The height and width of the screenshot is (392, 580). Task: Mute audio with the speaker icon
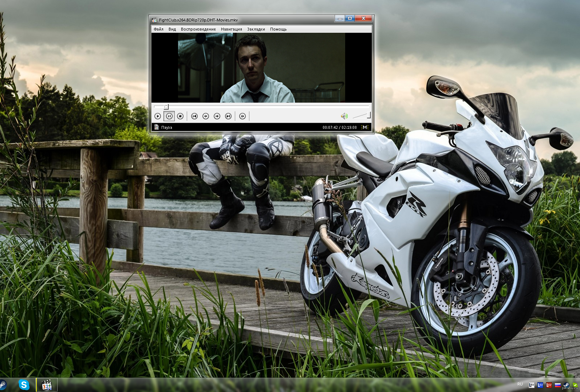(x=344, y=116)
